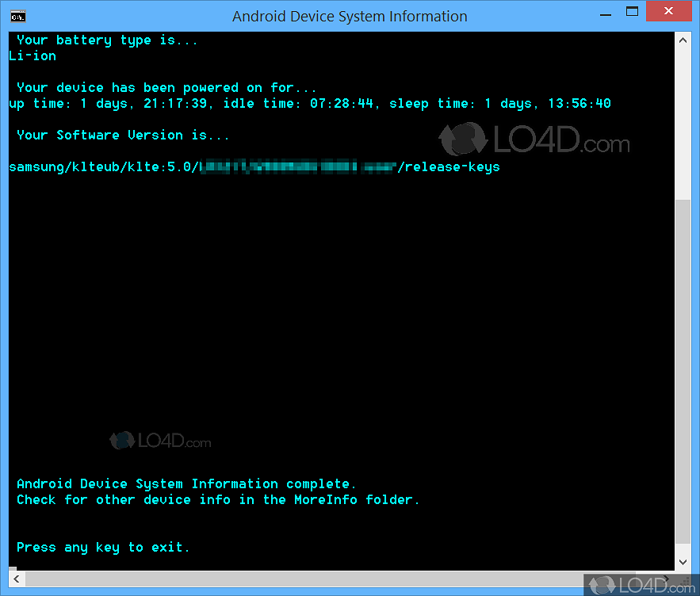Click the horizontal scrollbar track

tap(341, 579)
